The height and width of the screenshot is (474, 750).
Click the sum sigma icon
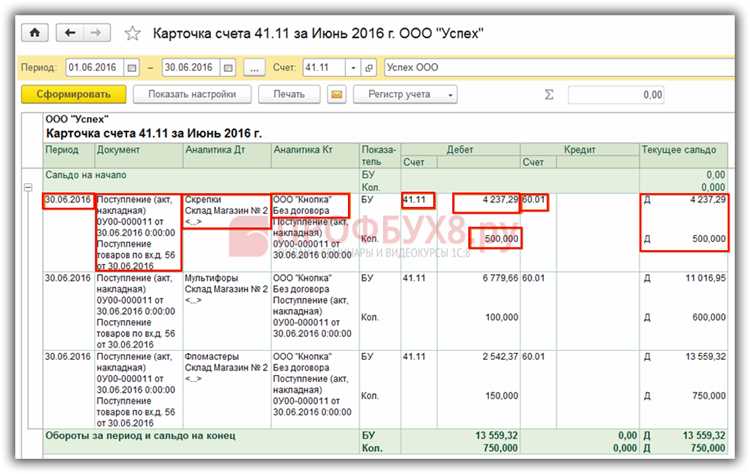click(x=549, y=94)
